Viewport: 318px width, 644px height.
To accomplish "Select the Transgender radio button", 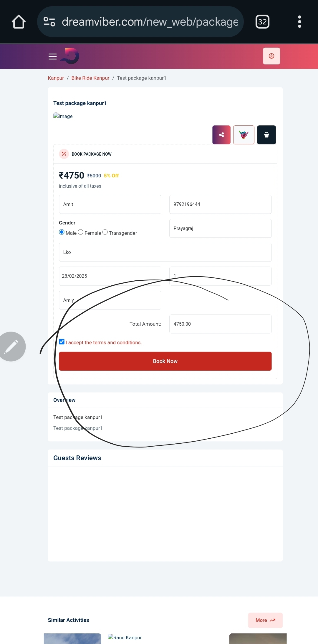I will click(x=105, y=232).
